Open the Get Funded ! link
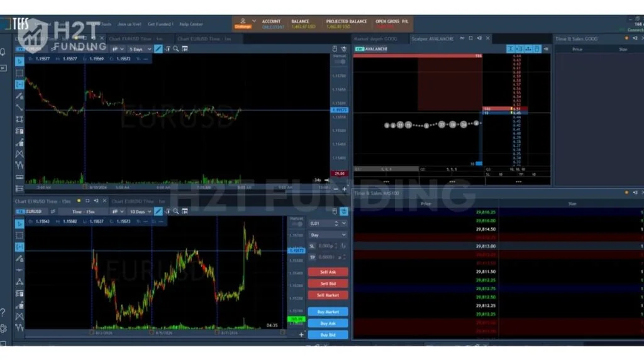 [160, 25]
